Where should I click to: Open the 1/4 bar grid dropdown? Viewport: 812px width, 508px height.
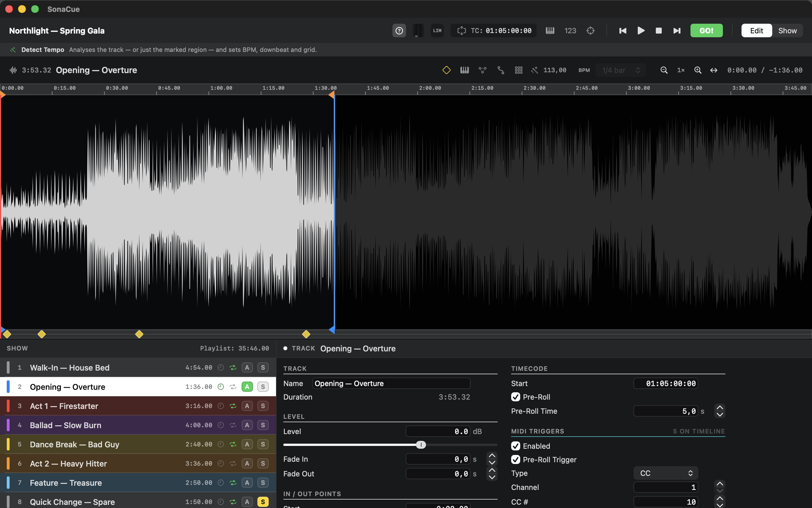(x=621, y=70)
